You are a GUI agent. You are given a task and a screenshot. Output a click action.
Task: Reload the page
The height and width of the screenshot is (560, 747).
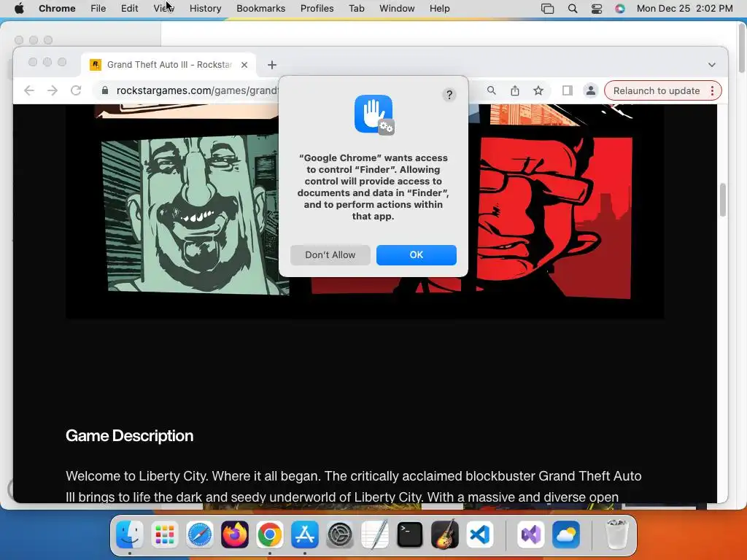[76, 90]
